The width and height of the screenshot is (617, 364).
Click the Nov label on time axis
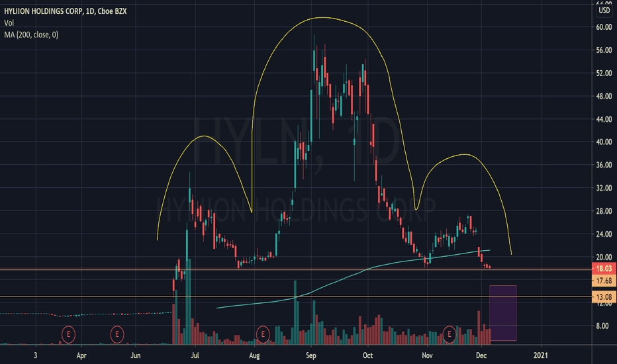click(427, 356)
